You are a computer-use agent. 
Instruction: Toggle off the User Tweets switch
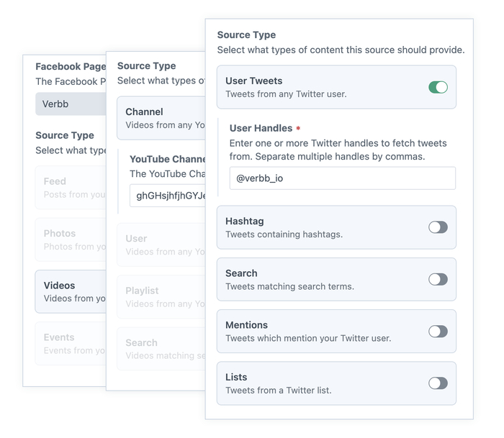click(x=438, y=87)
